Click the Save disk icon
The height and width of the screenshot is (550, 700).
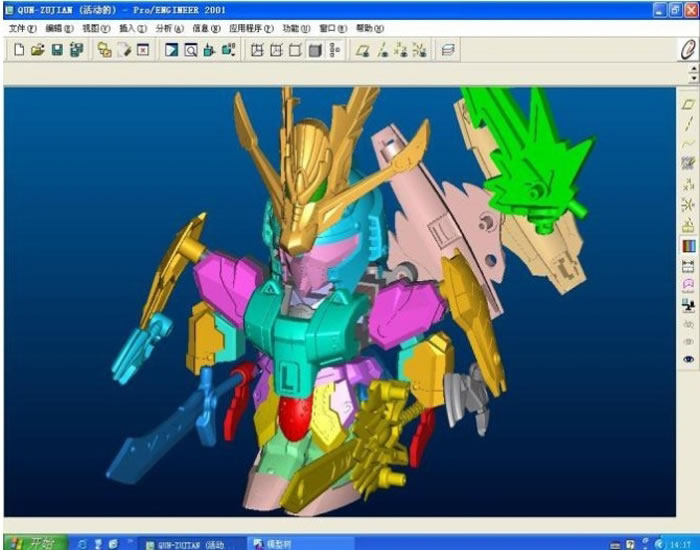[56, 50]
